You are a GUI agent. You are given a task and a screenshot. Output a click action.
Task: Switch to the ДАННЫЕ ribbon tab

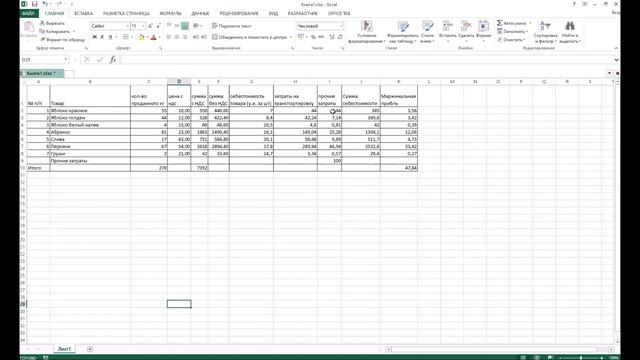(200, 13)
